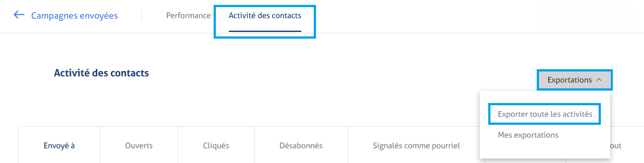Open Mes exportations menu entry
The width and height of the screenshot is (644, 163).
coord(528,135)
